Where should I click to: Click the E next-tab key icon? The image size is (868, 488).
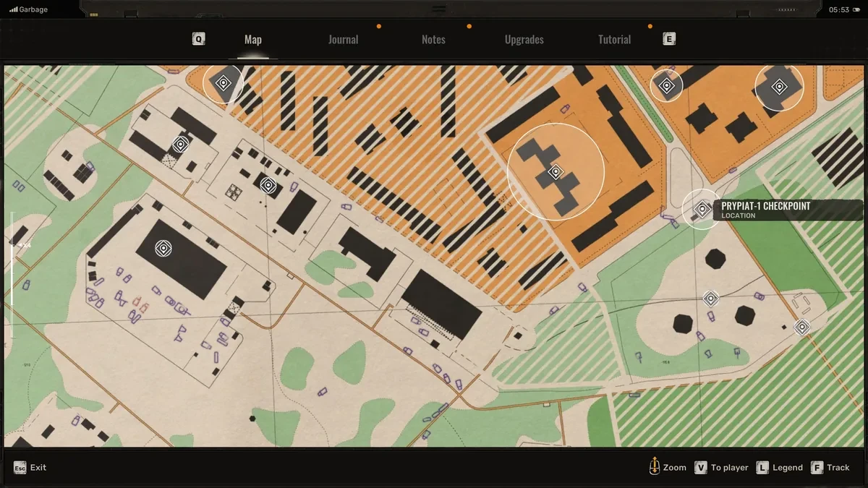669,39
